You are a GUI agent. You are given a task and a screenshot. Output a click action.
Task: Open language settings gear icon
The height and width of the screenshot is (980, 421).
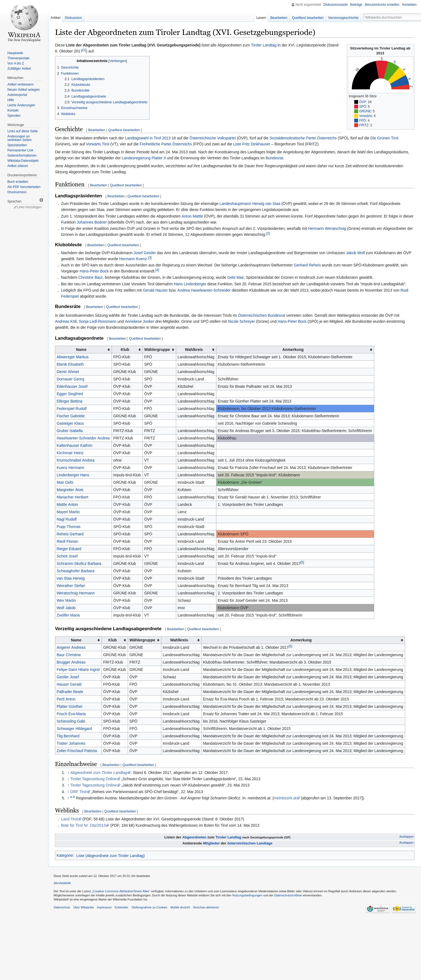click(41, 200)
